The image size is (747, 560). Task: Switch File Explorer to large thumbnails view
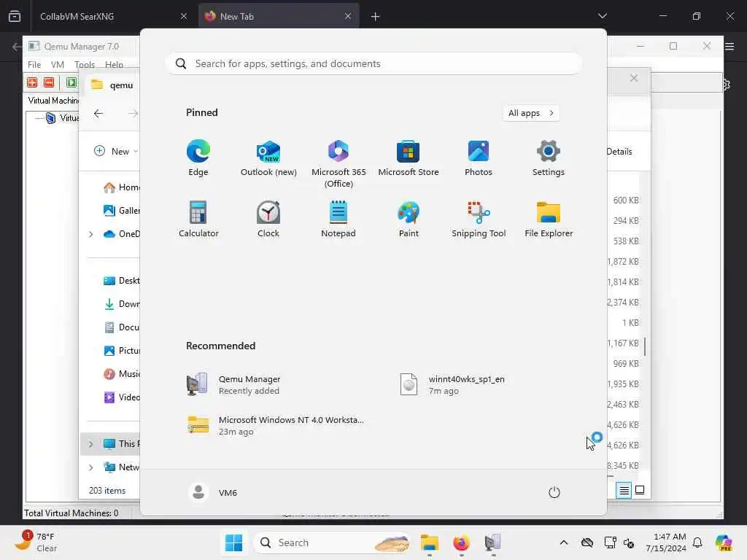640,490
